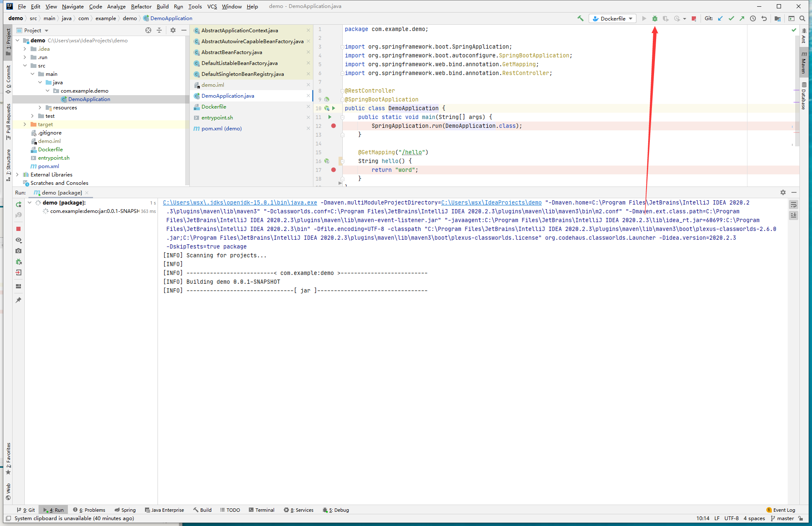
Task: Toggle breakpoint on line 12
Action: (x=333, y=126)
